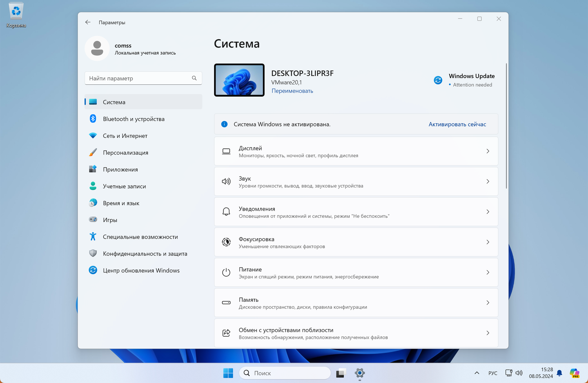
Task: Click the comss account name
Action: coord(123,46)
